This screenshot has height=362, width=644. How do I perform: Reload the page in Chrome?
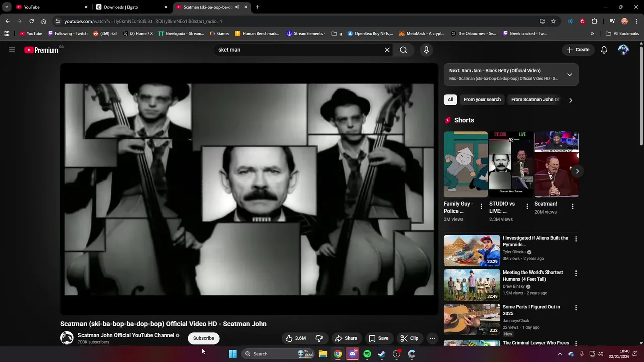31,21
